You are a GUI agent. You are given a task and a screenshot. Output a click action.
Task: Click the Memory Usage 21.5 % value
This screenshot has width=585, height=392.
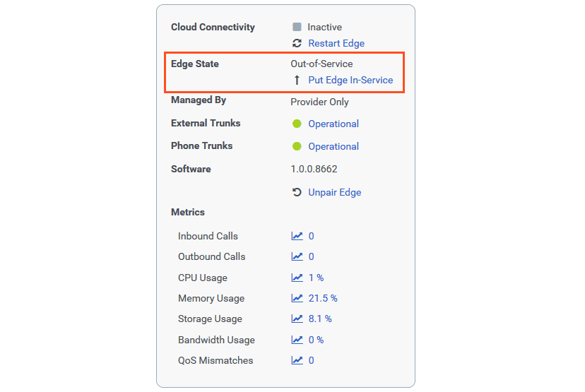(323, 298)
